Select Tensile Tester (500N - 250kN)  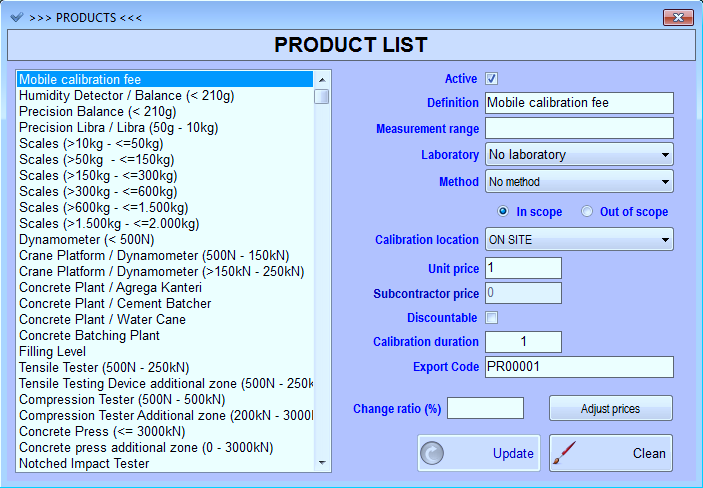tap(165, 367)
